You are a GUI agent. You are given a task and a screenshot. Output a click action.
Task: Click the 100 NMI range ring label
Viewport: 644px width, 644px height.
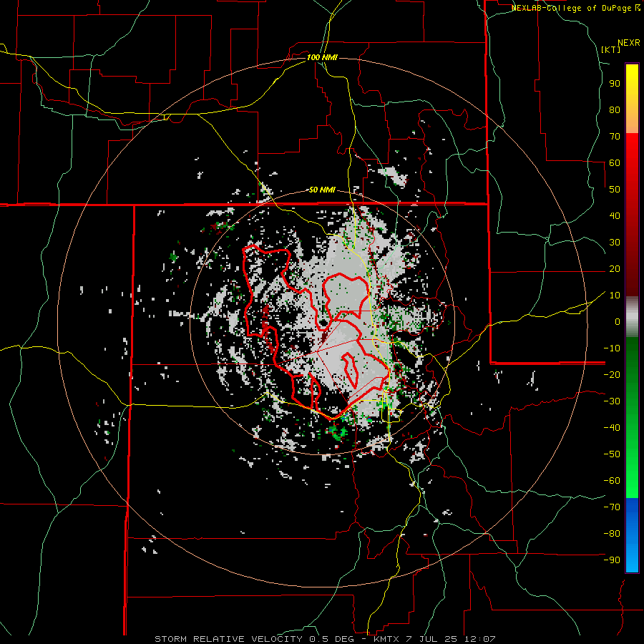click(x=322, y=57)
